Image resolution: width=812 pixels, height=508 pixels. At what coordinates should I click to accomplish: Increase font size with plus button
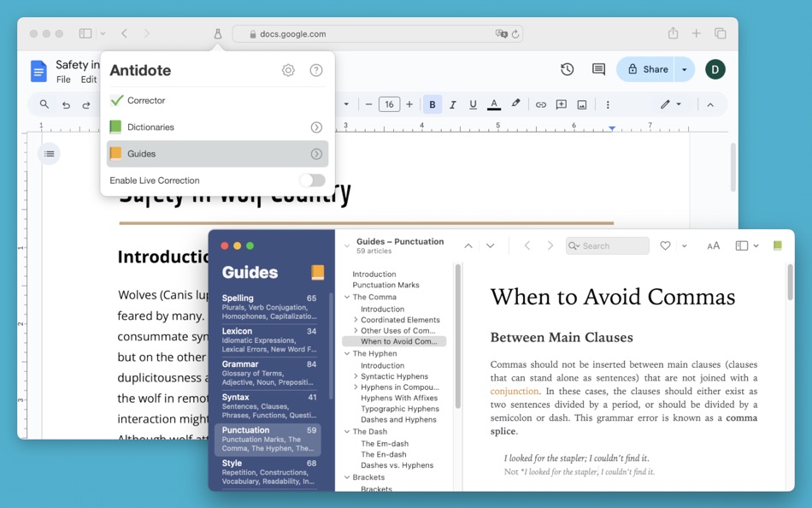coord(409,104)
